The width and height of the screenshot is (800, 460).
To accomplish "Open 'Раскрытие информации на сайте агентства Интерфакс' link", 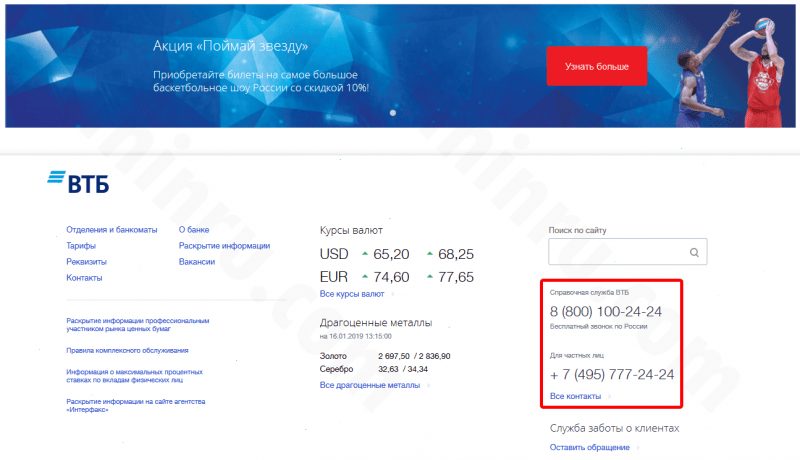I will tap(136, 405).
